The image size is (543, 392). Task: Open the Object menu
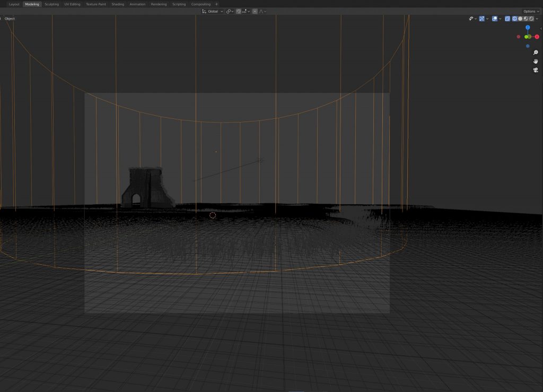pos(10,19)
